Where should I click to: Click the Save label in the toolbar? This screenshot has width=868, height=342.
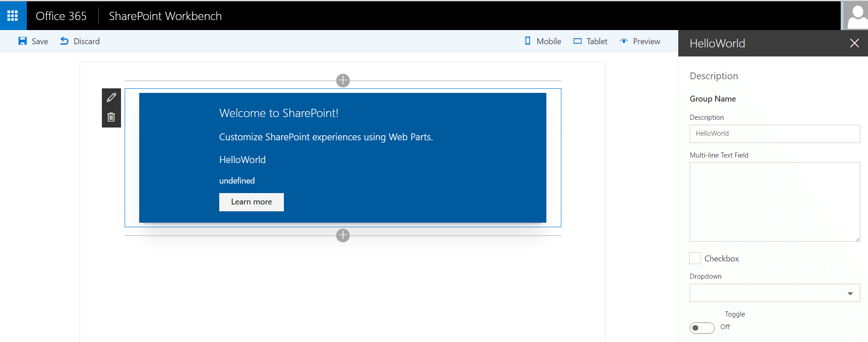40,41
